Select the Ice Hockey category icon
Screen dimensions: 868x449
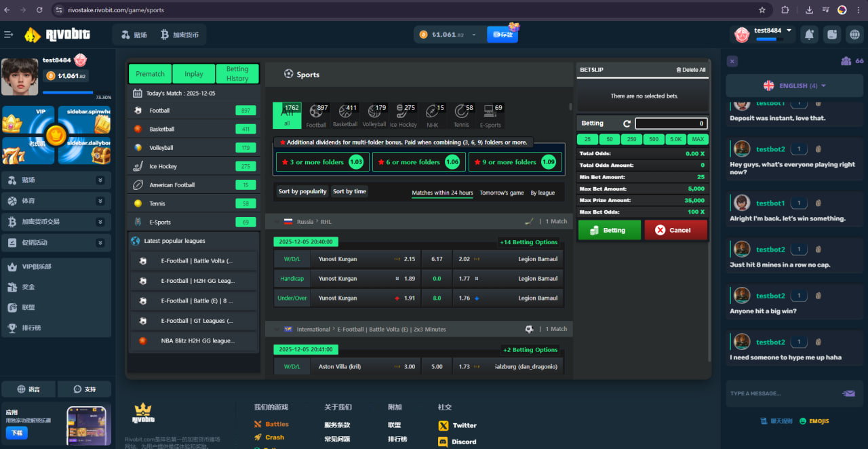click(403, 112)
